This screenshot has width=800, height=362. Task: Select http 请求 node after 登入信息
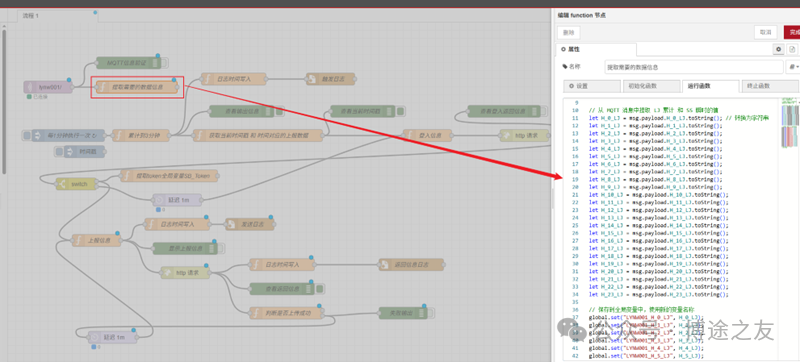[524, 135]
